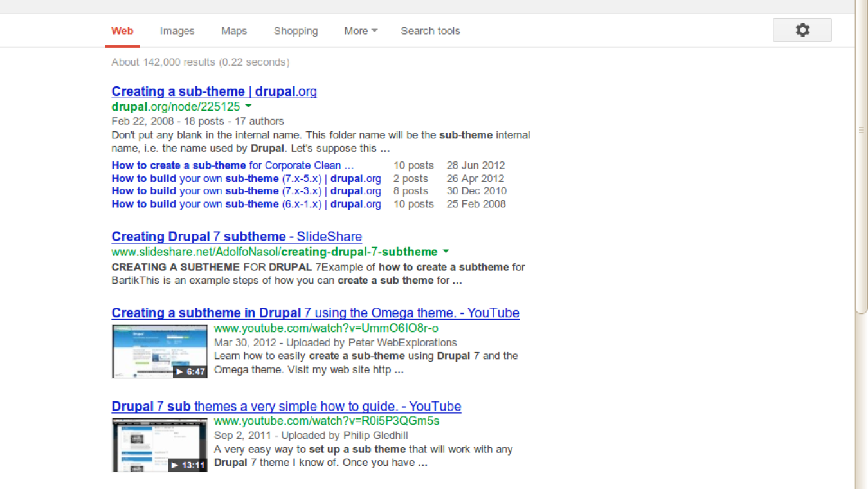
Task: Open the settings gear button
Action: [802, 30]
